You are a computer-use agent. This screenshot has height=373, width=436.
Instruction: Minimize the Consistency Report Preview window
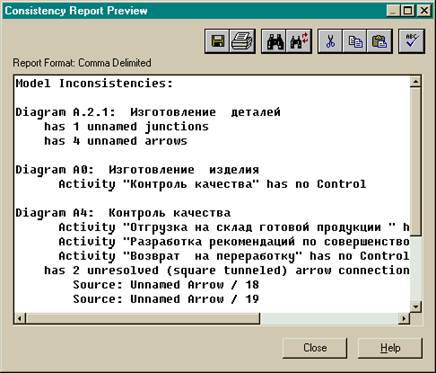click(x=393, y=10)
